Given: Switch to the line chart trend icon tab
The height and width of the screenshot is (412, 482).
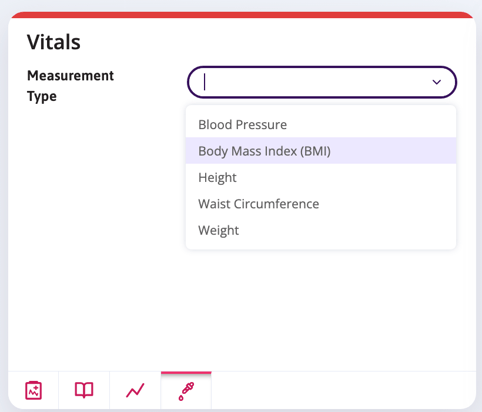Looking at the screenshot, I should [x=135, y=390].
